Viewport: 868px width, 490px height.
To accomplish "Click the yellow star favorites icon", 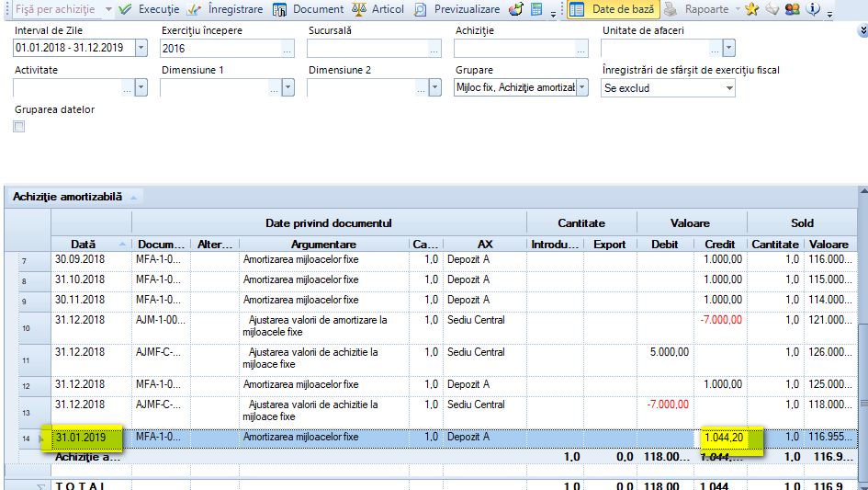I will click(x=751, y=9).
